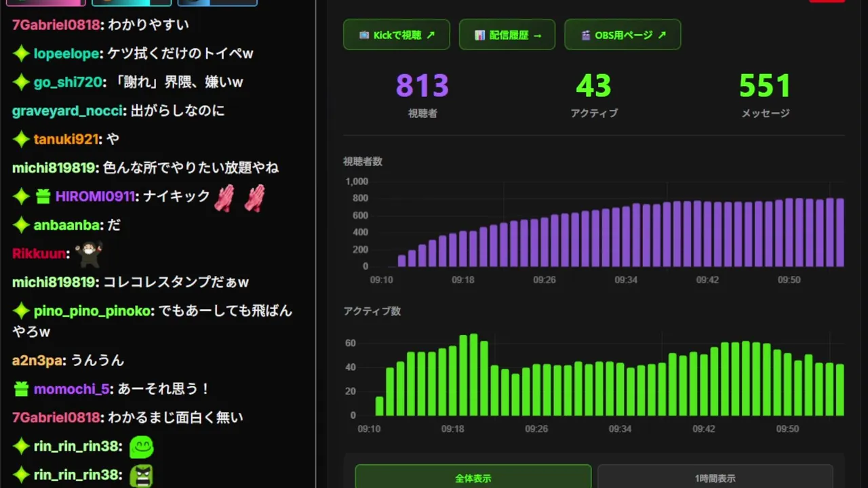Click the アクティブ数 chart title
This screenshot has width=868, height=488.
point(372,311)
